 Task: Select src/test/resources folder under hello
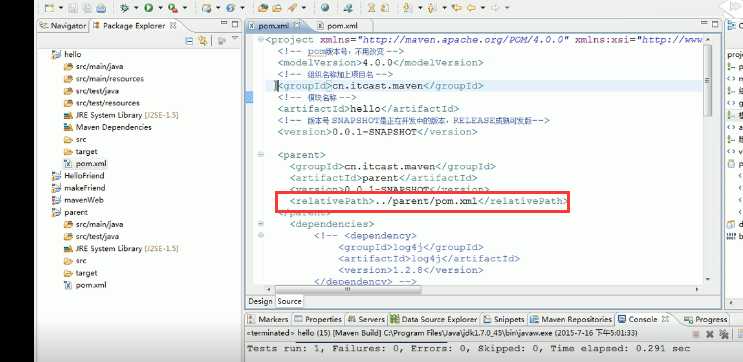pos(101,103)
